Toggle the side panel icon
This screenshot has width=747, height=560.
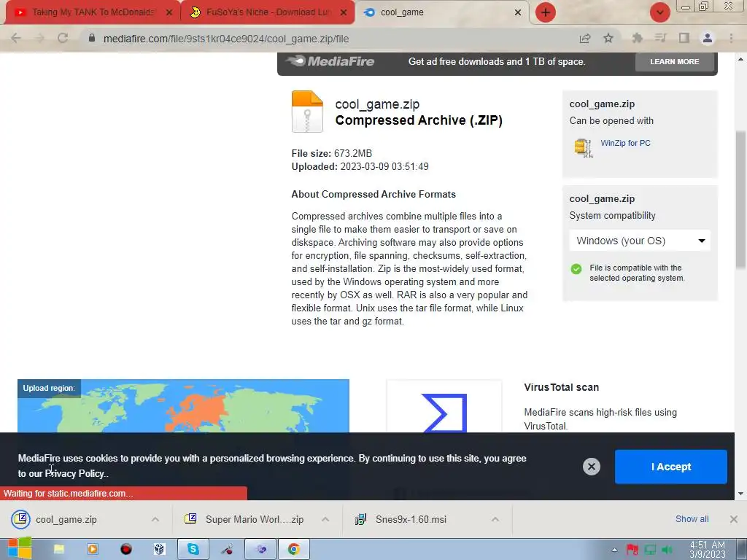[684, 38]
